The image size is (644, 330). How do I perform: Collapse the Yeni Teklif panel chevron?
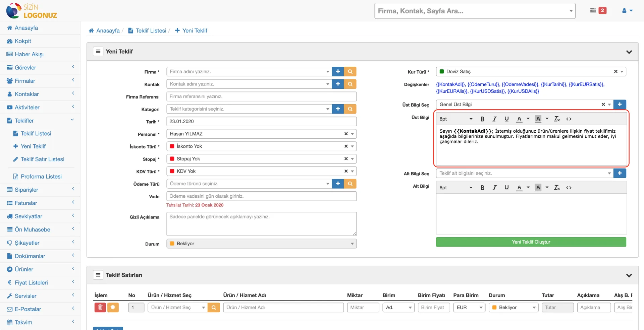(x=629, y=52)
